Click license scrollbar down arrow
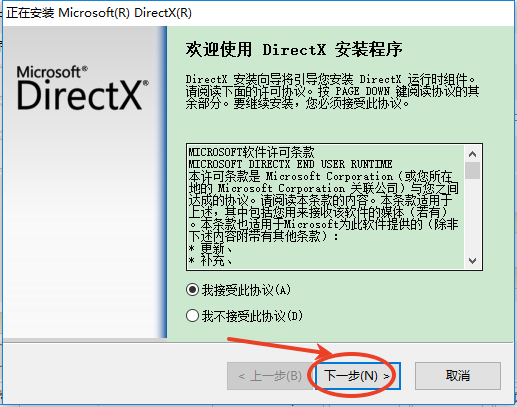Viewport: 517px width, 407px height. [x=472, y=260]
